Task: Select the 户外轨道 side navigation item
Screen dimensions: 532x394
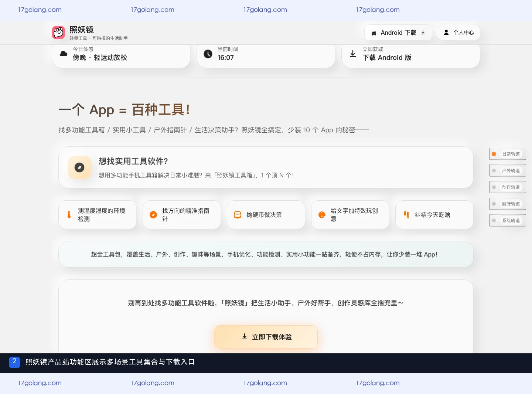Action: [507, 171]
